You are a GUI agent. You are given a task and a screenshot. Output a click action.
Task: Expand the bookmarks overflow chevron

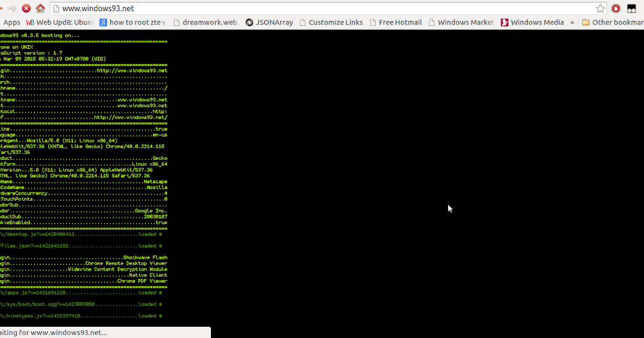coord(572,23)
